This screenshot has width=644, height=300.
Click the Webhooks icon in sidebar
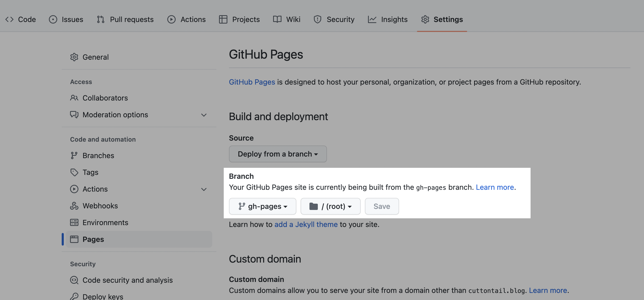pos(74,206)
